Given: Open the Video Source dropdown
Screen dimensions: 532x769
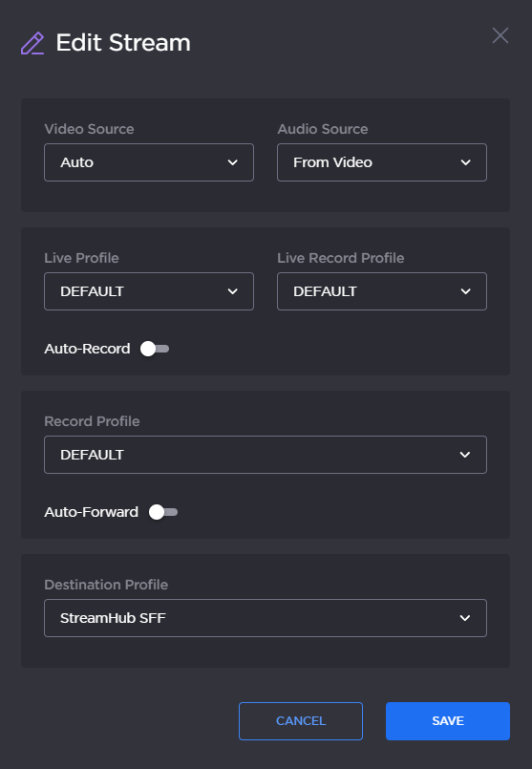Looking at the screenshot, I should pos(149,162).
